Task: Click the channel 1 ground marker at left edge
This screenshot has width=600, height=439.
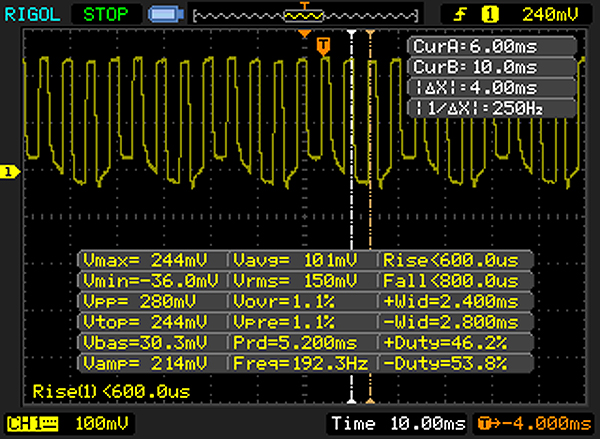Action: coord(8,172)
